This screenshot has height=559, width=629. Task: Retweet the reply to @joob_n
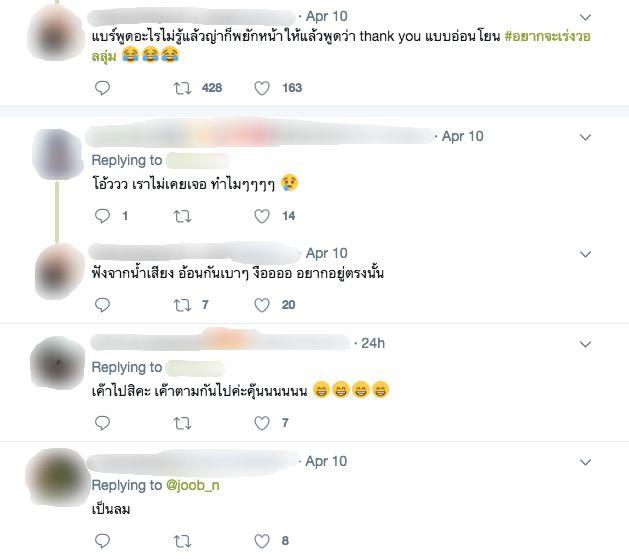pyautogui.click(x=183, y=541)
